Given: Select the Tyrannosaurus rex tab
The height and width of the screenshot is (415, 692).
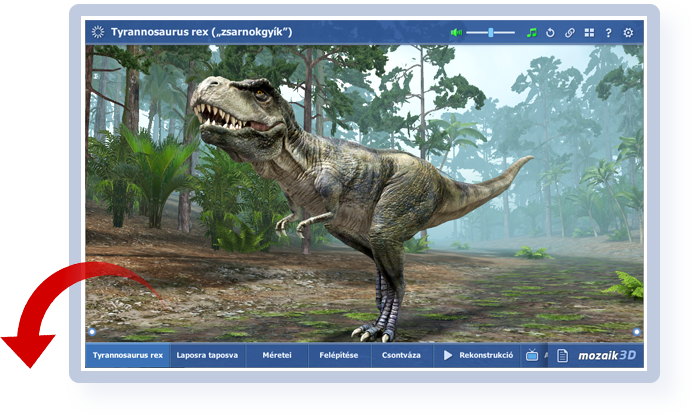Looking at the screenshot, I should click(127, 355).
